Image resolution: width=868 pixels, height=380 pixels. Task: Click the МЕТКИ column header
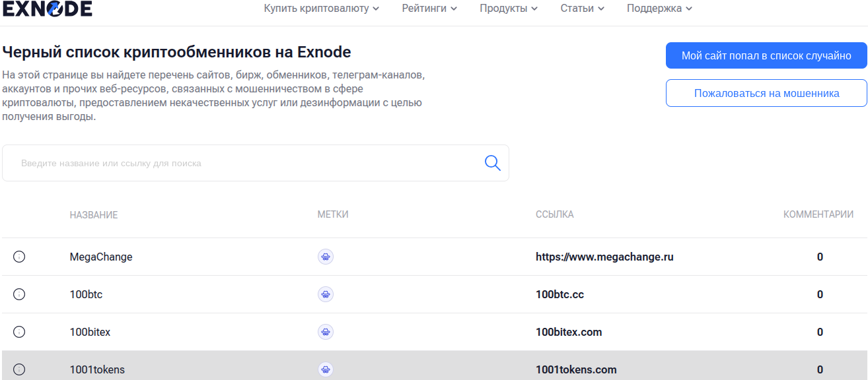[x=333, y=214]
